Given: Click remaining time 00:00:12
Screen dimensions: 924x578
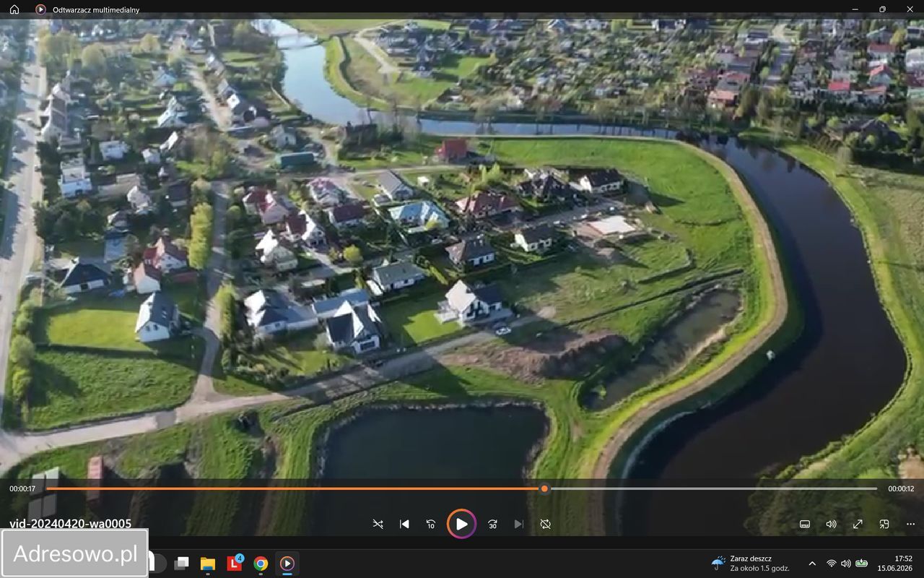Looking at the screenshot, I should point(901,488).
